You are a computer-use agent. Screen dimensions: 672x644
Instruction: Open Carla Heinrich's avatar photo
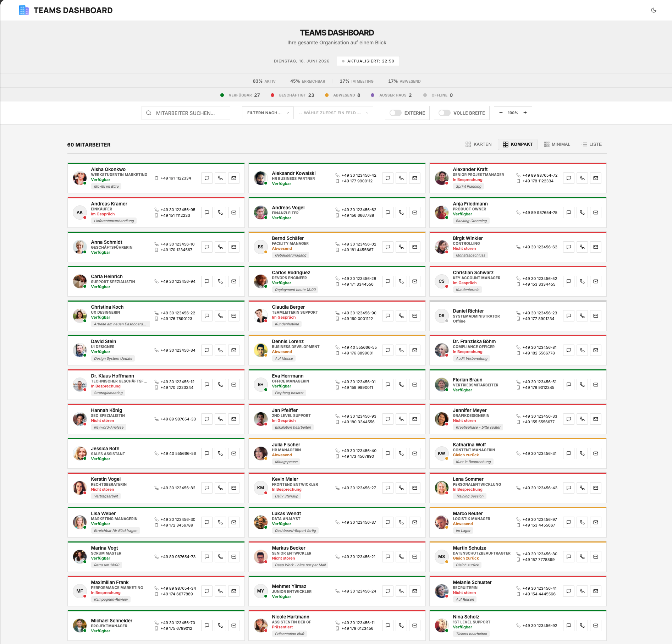point(80,281)
